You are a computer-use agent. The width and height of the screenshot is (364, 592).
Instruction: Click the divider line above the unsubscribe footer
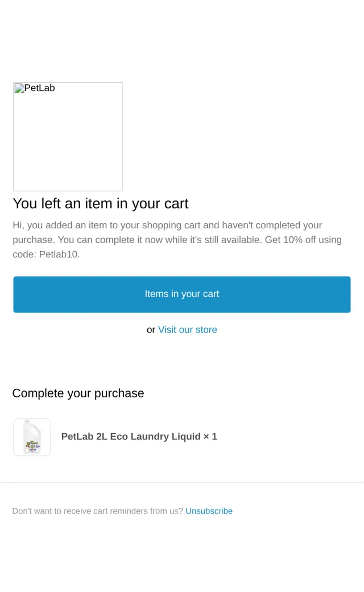tap(182, 483)
